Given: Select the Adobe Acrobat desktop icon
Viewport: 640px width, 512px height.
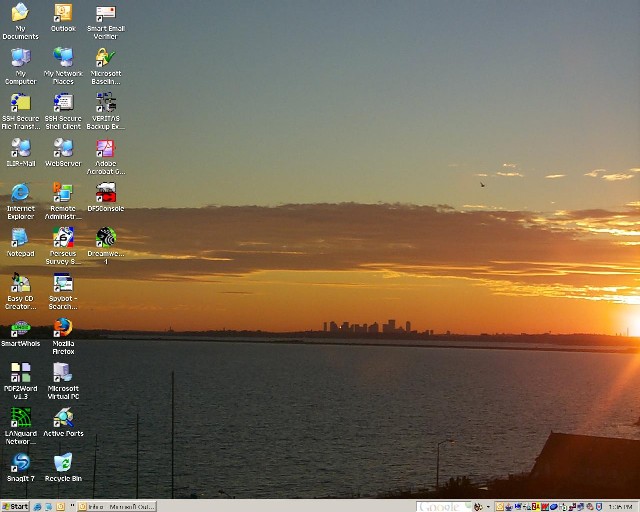Looking at the screenshot, I should [x=105, y=149].
